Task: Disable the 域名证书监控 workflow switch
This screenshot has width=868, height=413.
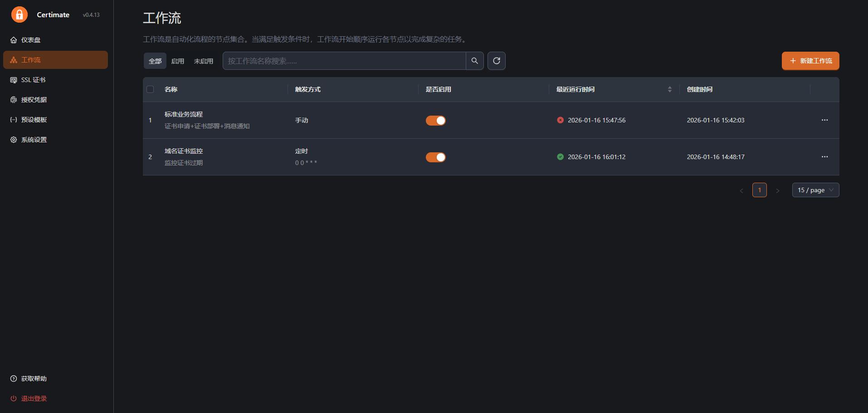Action: click(x=436, y=157)
